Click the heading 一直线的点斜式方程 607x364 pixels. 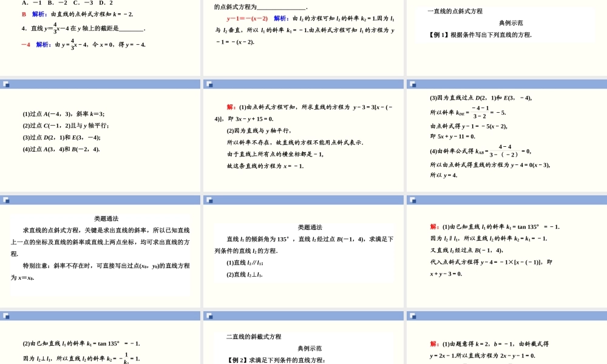(x=455, y=11)
